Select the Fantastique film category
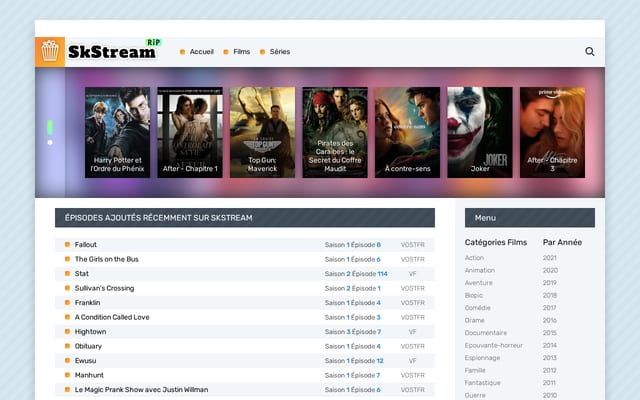Viewport: 640px width, 400px height. [x=482, y=383]
